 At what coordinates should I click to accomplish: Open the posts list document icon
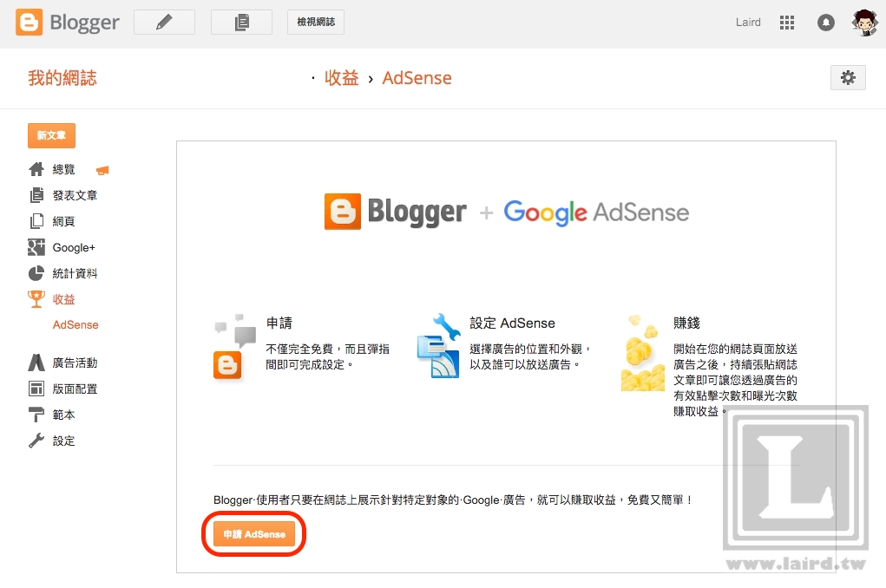point(242,22)
